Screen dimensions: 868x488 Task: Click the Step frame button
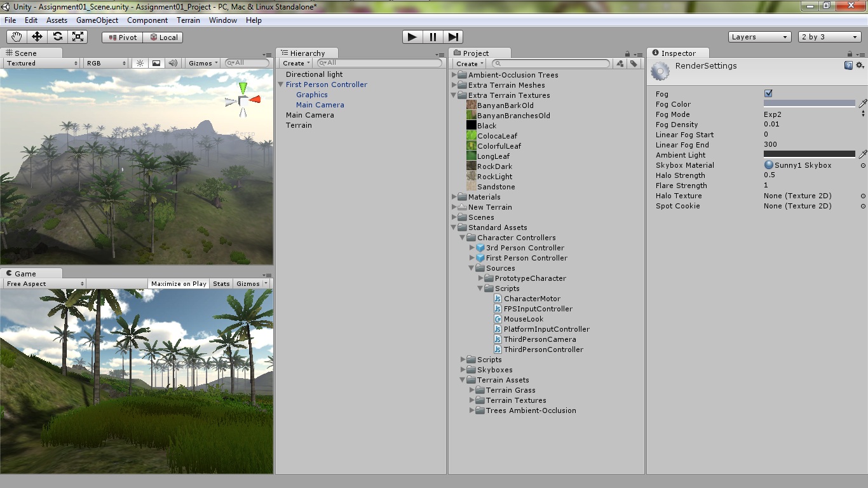pyautogui.click(x=453, y=37)
